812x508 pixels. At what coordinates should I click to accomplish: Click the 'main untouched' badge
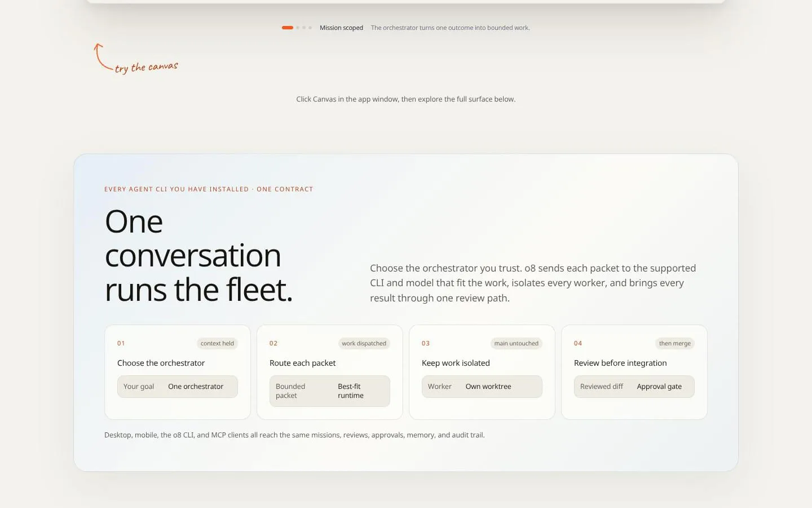tap(517, 343)
